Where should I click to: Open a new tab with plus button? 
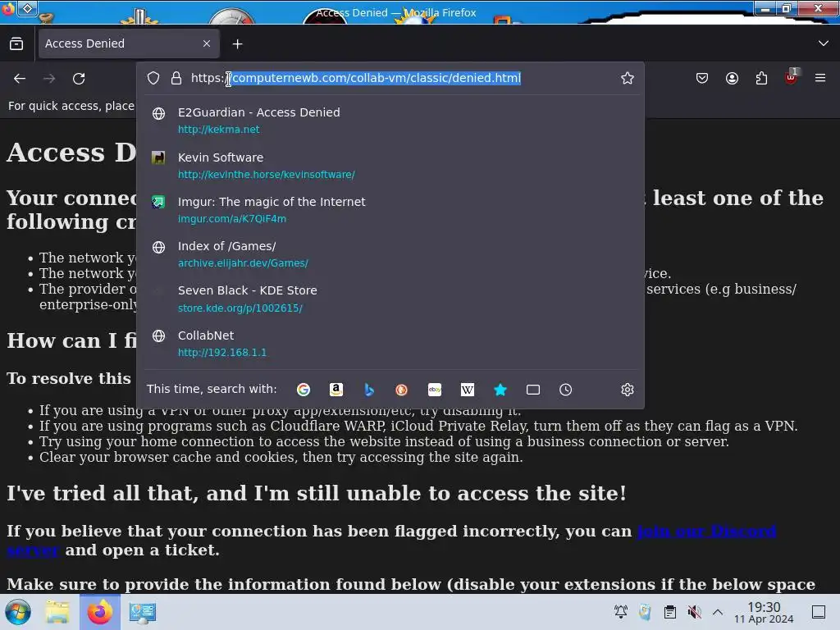point(237,44)
